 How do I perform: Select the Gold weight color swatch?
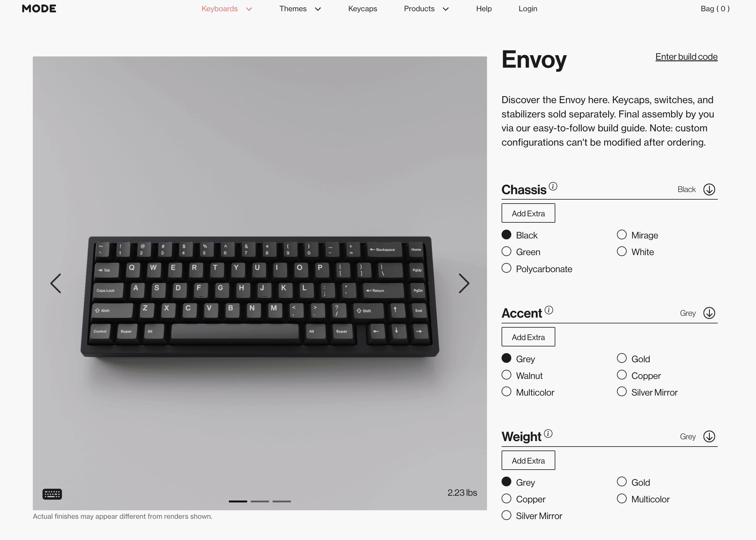[x=621, y=482]
